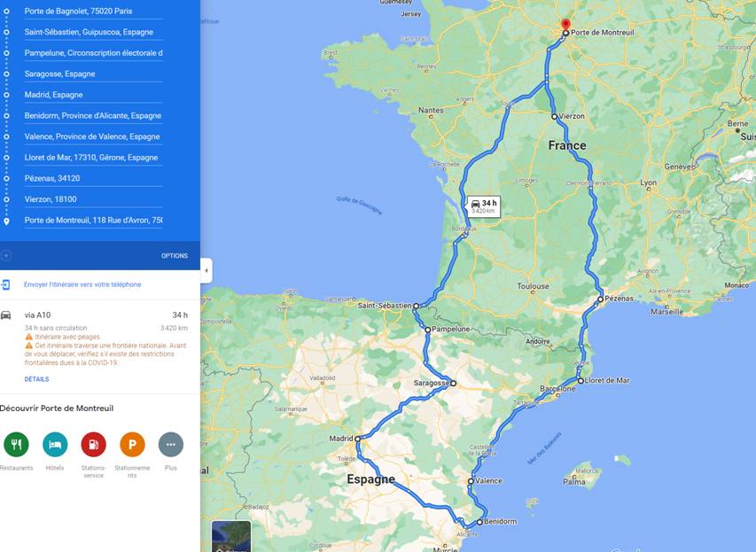Click the send to phone icon
This screenshot has height=552, width=756.
pos(5,284)
